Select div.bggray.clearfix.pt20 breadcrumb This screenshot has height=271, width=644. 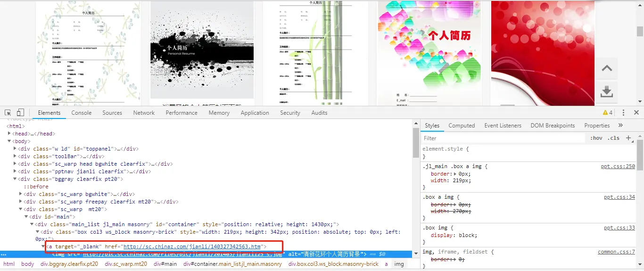(69, 264)
